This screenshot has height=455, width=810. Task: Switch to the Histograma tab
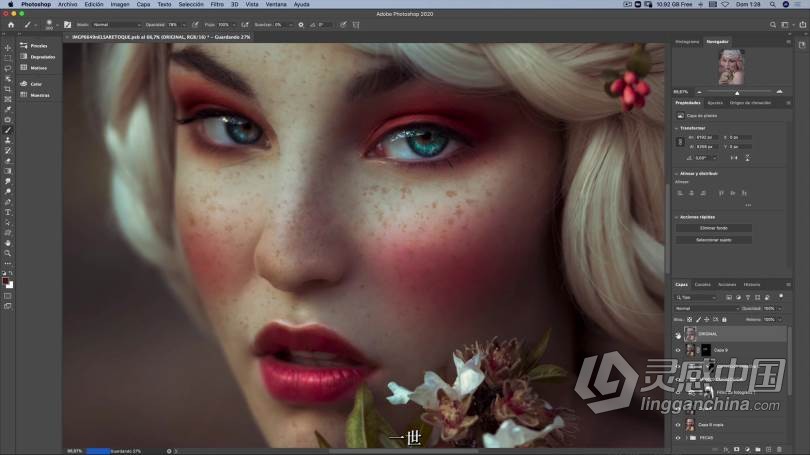687,41
